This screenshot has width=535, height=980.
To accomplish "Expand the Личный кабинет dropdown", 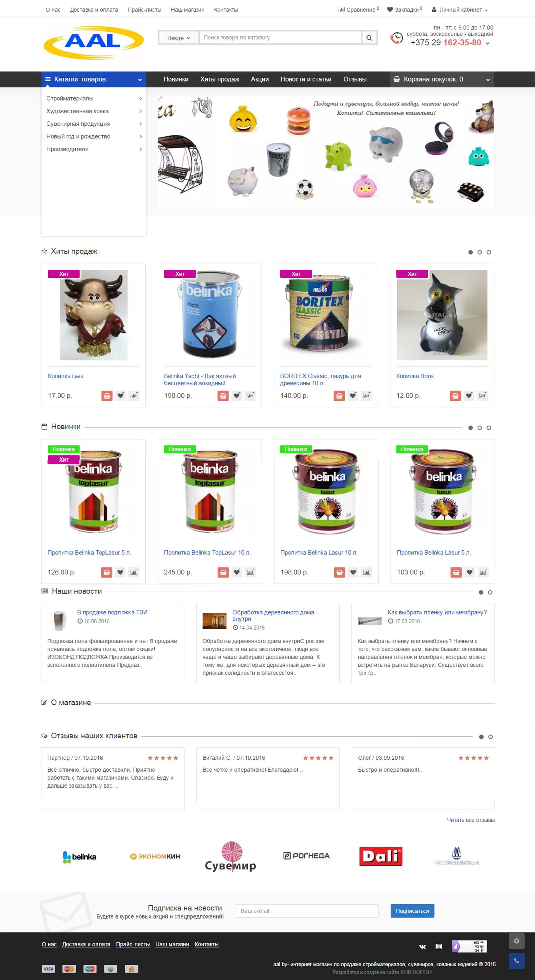I will tap(460, 10).
